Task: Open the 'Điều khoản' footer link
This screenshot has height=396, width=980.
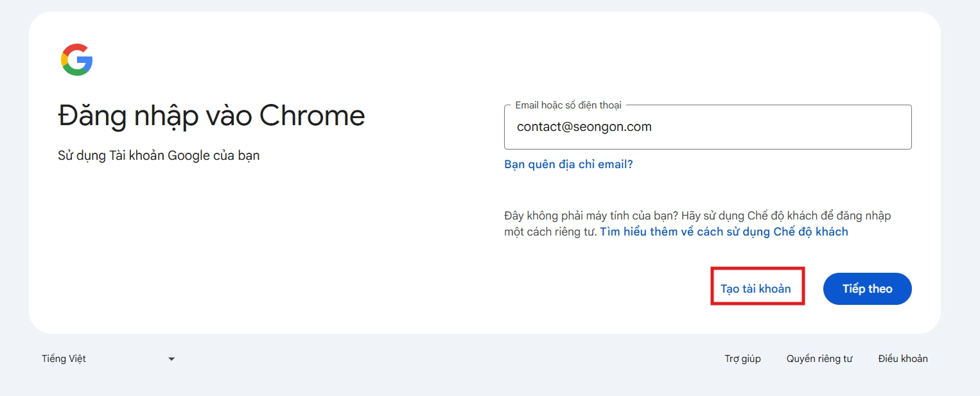Action: click(x=903, y=359)
